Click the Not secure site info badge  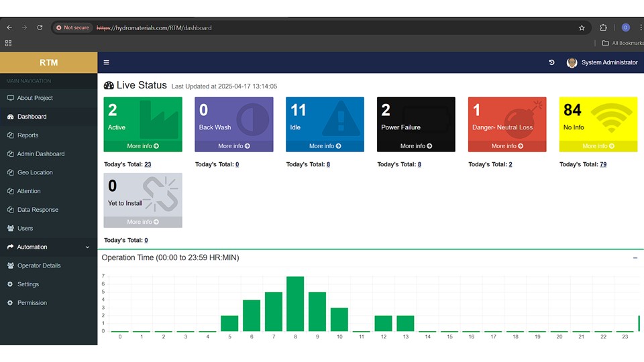tap(73, 27)
